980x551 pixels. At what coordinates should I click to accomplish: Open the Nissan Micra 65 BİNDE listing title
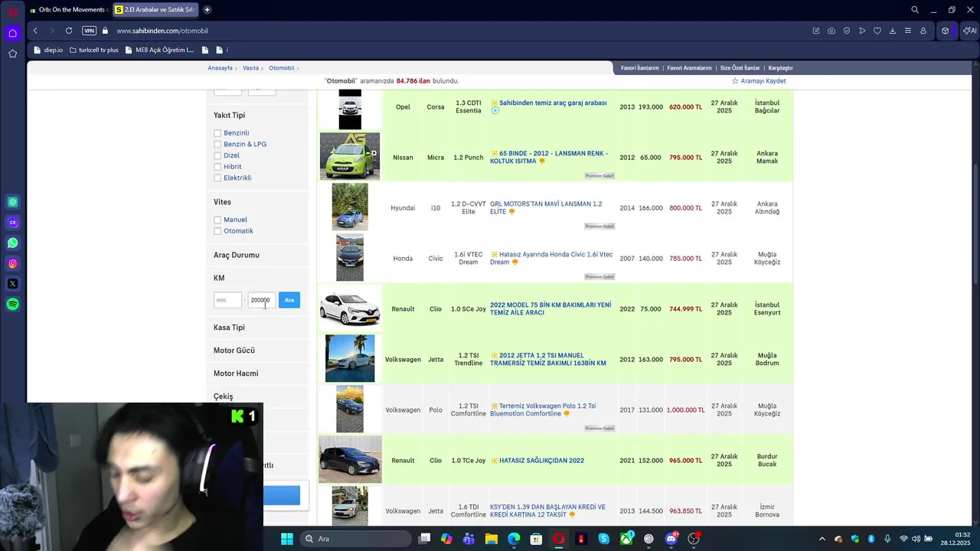tap(549, 158)
